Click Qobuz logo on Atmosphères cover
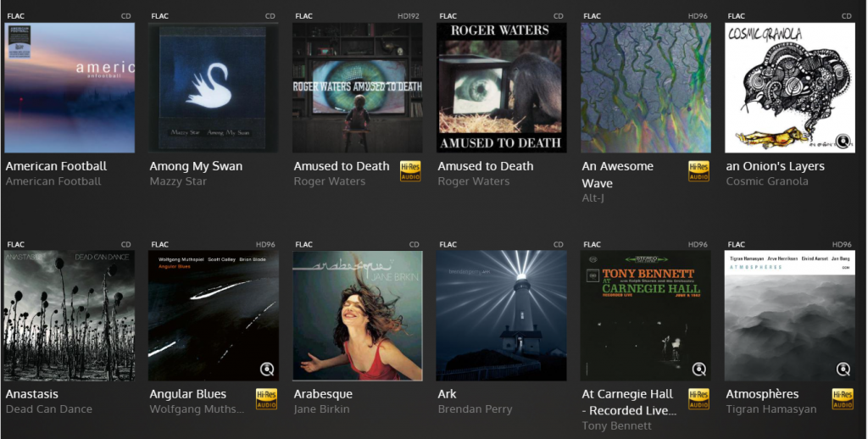Screen dimensions: 868x439 843,370
